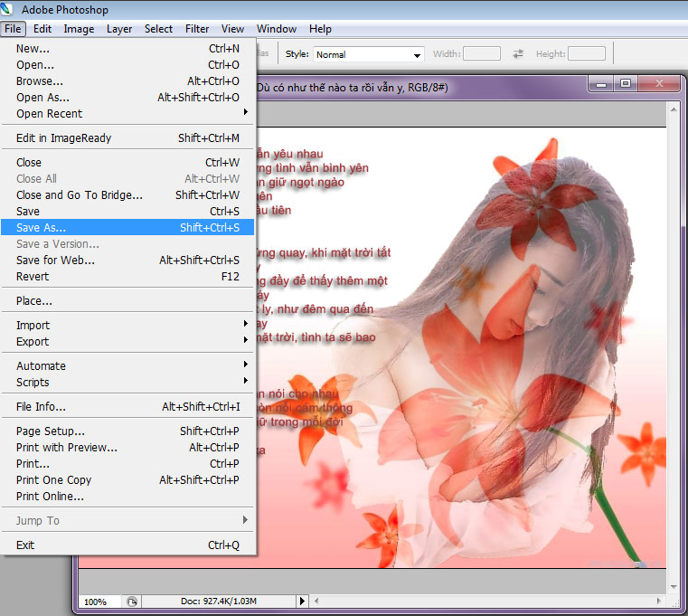The image size is (688, 616).
Task: Open the Layer menu
Action: pyautogui.click(x=119, y=29)
